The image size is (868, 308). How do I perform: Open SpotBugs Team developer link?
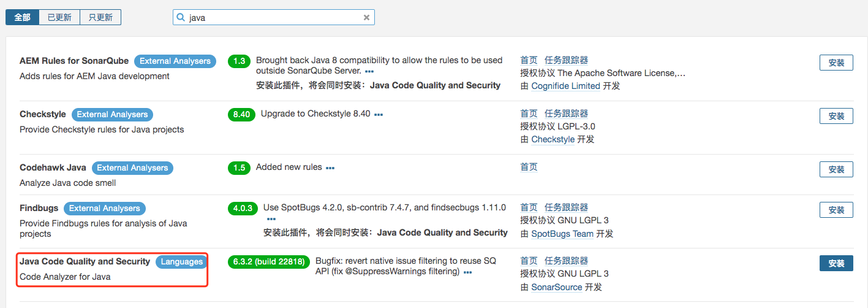pos(562,234)
